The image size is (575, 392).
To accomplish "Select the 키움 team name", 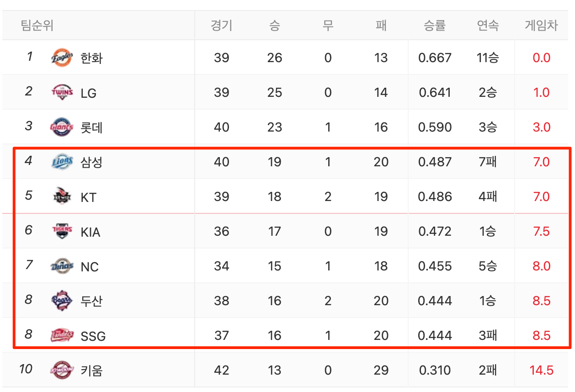I will click(91, 370).
